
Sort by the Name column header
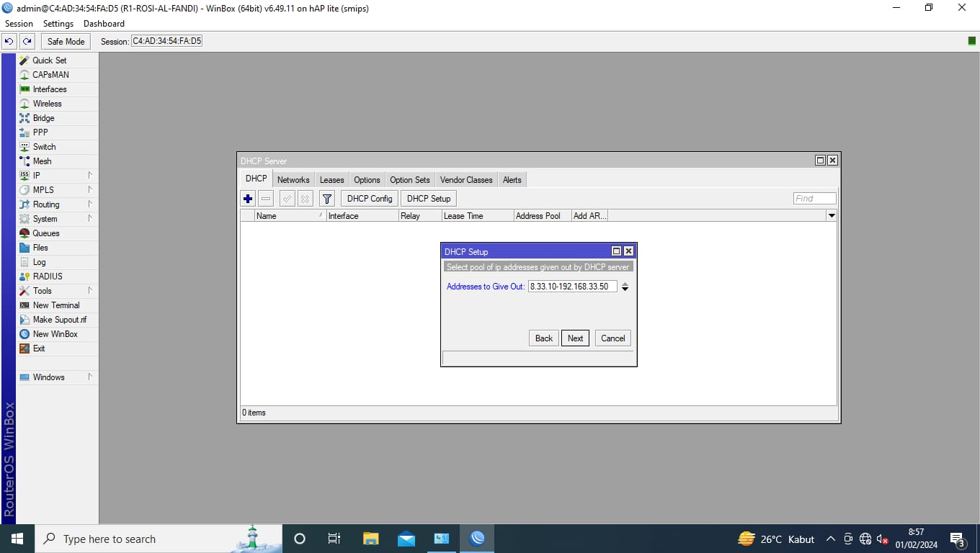click(290, 216)
